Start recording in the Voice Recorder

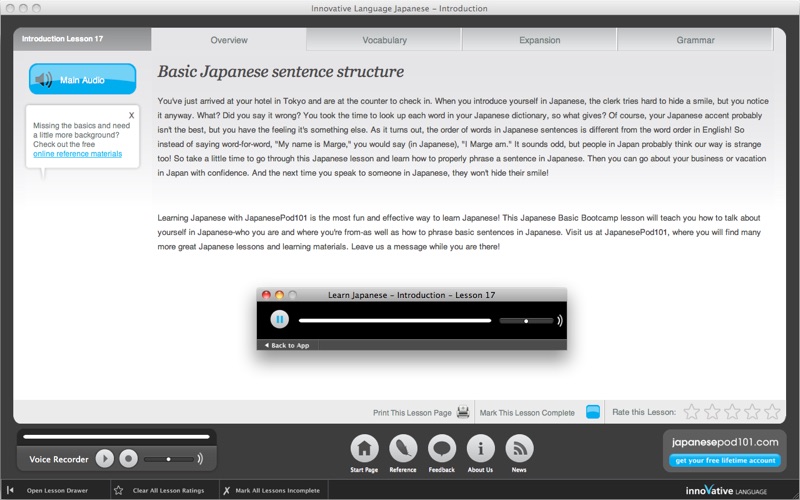(x=129, y=459)
